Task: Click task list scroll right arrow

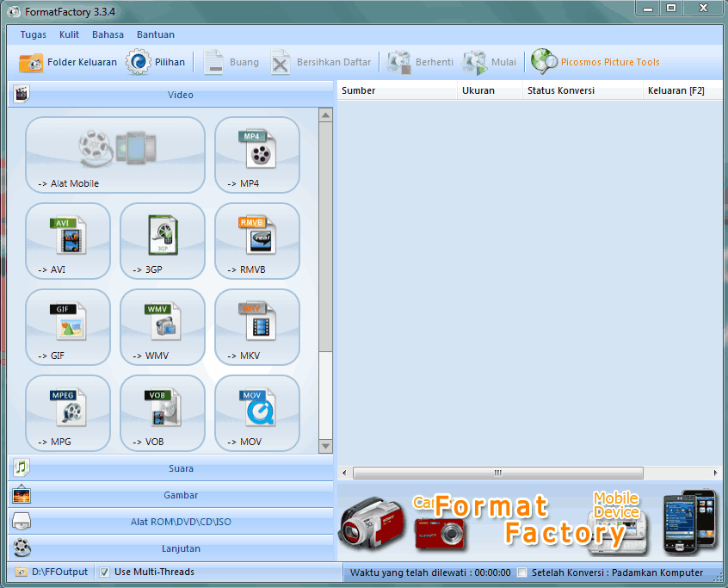Action: pyautogui.click(x=715, y=473)
